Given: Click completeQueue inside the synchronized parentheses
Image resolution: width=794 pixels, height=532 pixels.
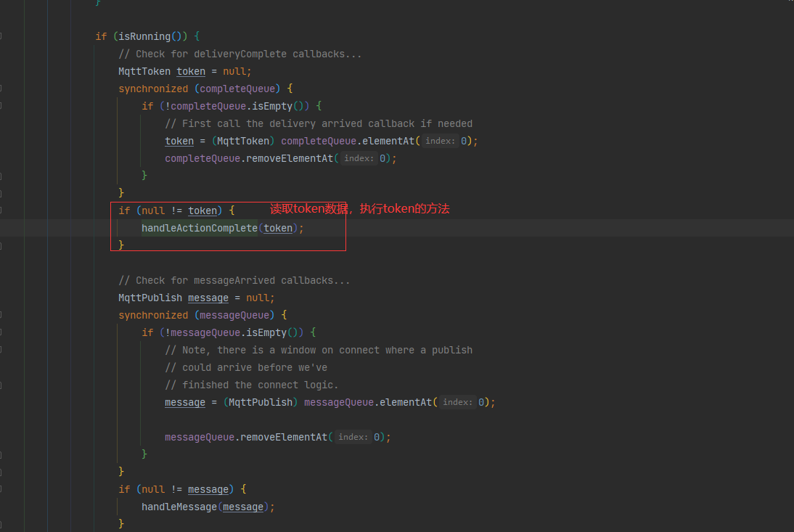Looking at the screenshot, I should tap(237, 89).
